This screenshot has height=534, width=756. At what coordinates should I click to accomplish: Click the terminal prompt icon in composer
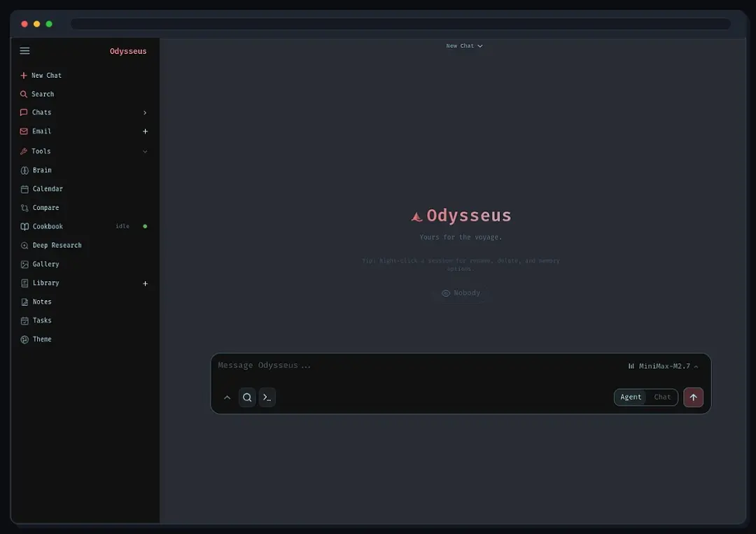point(267,398)
